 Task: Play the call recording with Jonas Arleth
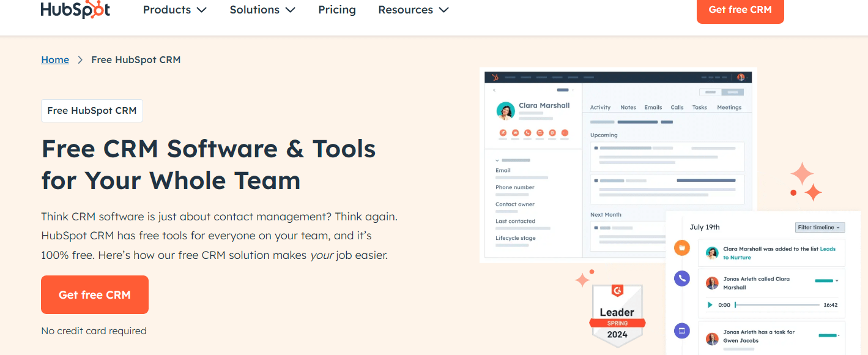click(710, 304)
